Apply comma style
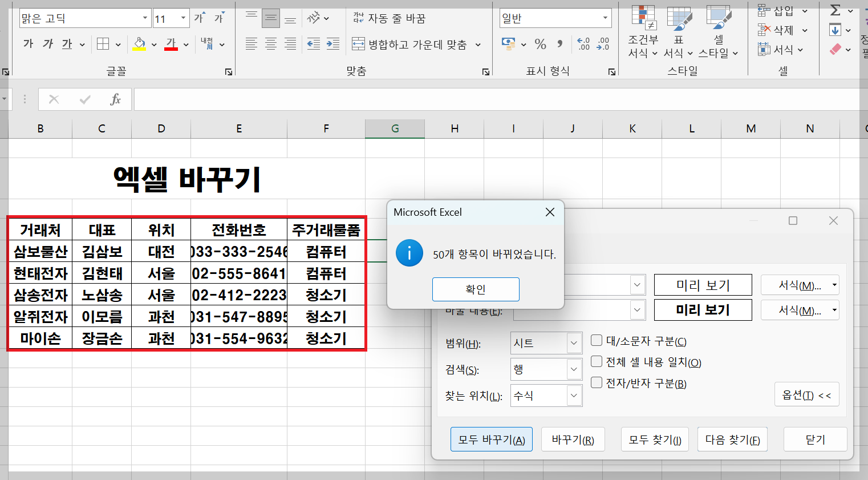868x480 pixels. 560,44
